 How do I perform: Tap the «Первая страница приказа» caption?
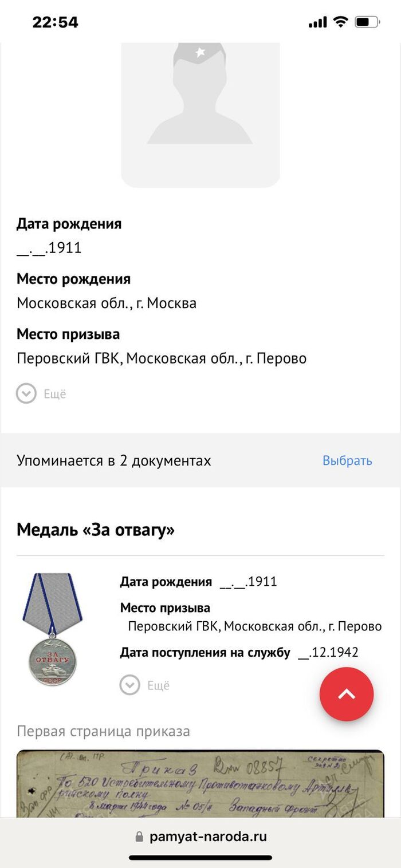pos(103,731)
